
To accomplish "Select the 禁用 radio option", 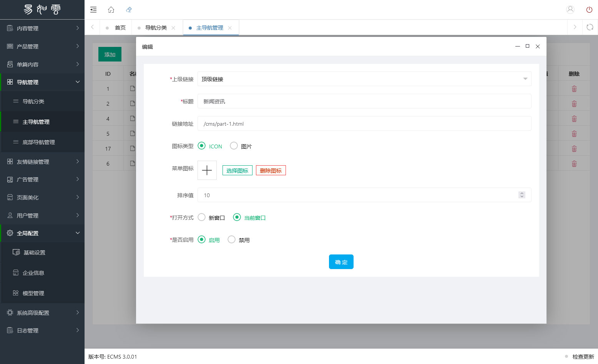I will pos(231,239).
